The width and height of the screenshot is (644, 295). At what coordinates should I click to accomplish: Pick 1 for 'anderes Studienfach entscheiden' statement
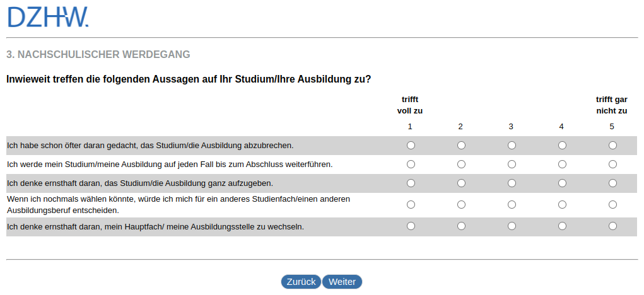pyautogui.click(x=411, y=205)
